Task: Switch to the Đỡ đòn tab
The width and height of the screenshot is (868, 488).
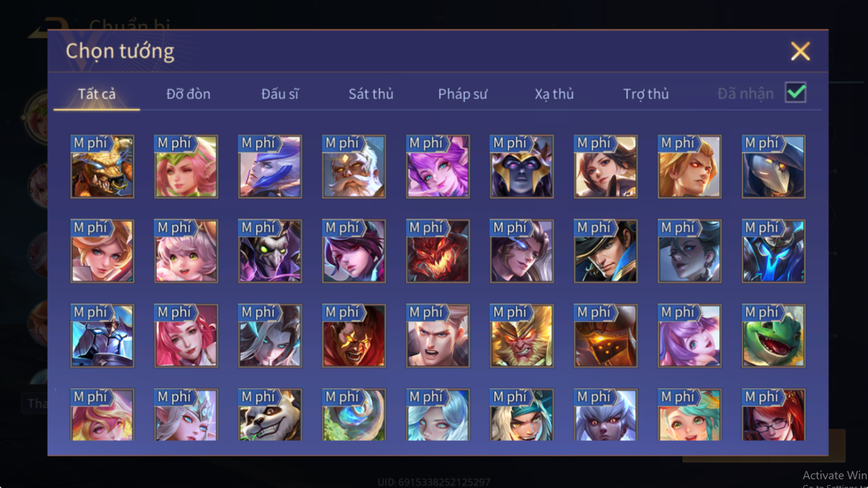Action: click(188, 94)
